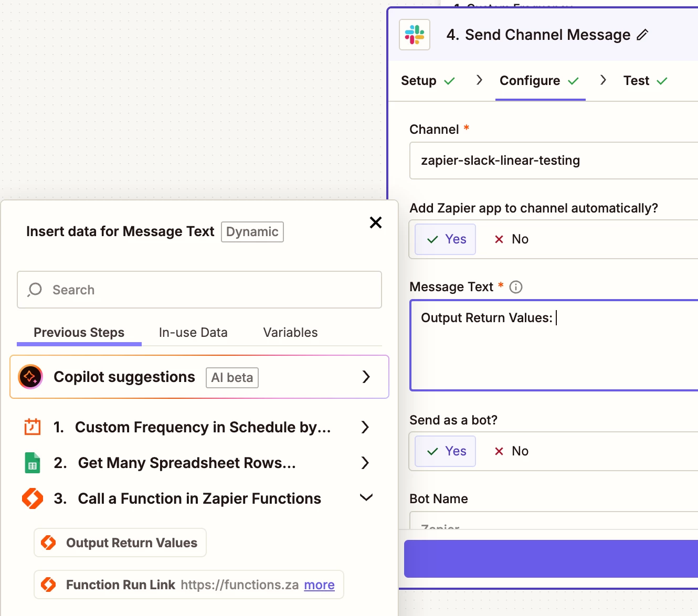Click the icon on Output Return Values pill
The width and height of the screenshot is (698, 616).
[x=48, y=543]
